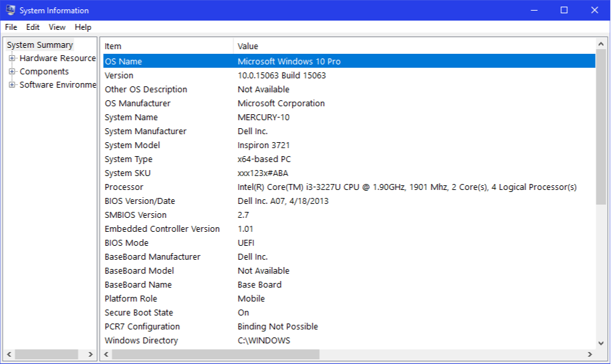The image size is (611, 364).
Task: Click the Inspiron 3721 value
Action: click(263, 145)
